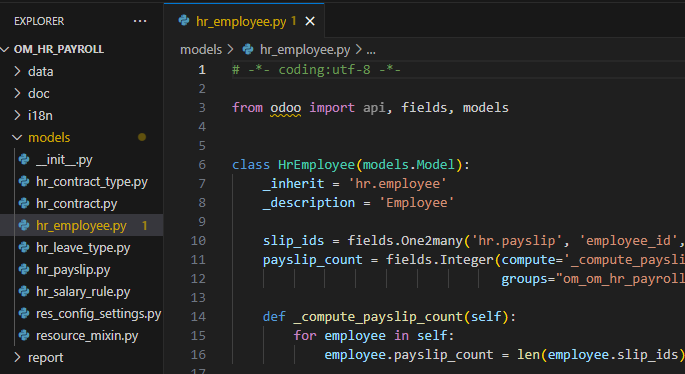Click Python icon in the breadcrumb
Viewport: 685px width, 374px height.
(248, 49)
